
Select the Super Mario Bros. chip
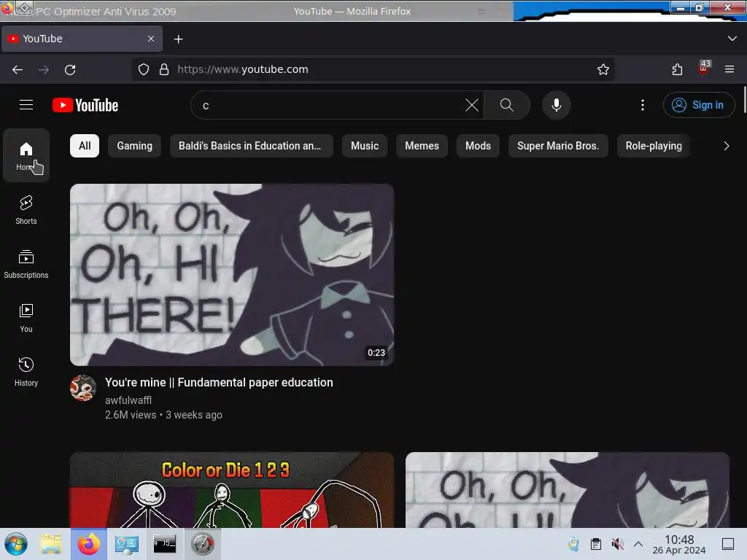coord(558,146)
